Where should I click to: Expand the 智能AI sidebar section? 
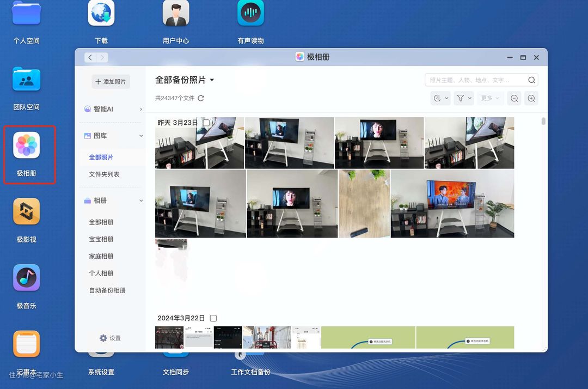tap(141, 109)
